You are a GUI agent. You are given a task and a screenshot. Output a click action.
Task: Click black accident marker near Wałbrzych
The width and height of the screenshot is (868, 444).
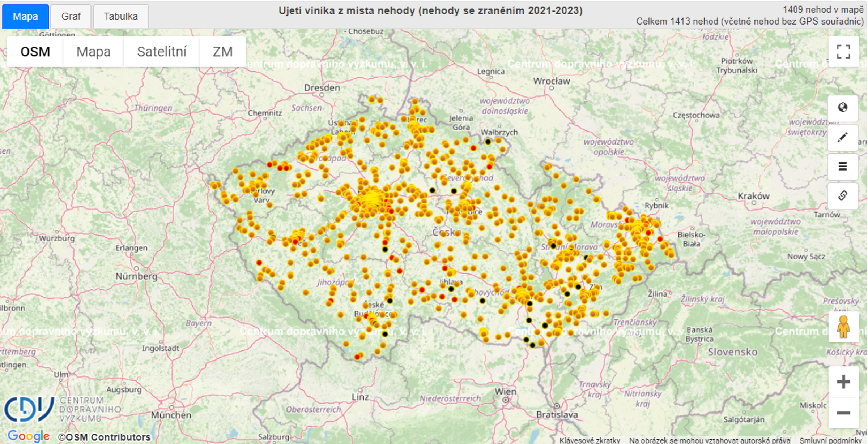pyautogui.click(x=488, y=142)
